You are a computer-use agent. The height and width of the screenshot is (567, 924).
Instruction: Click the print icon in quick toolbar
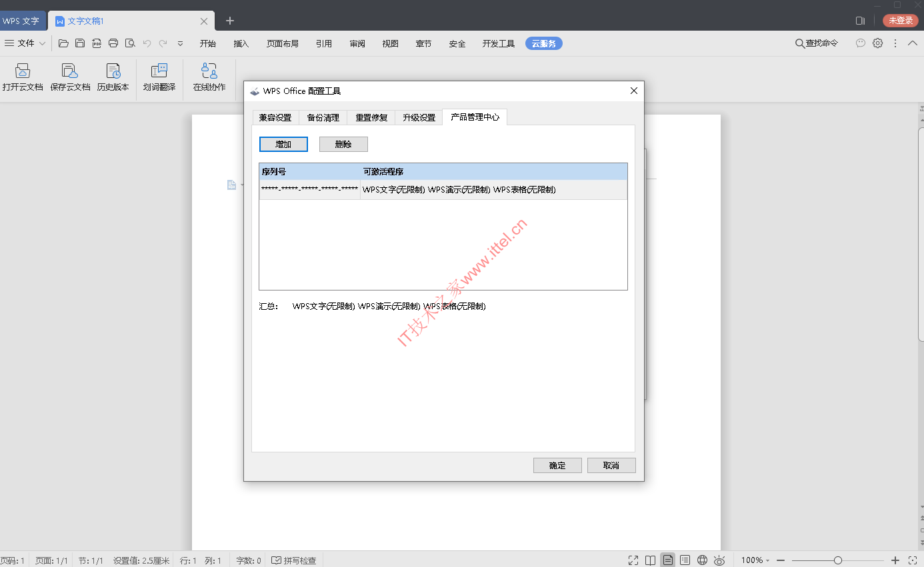[x=113, y=43]
